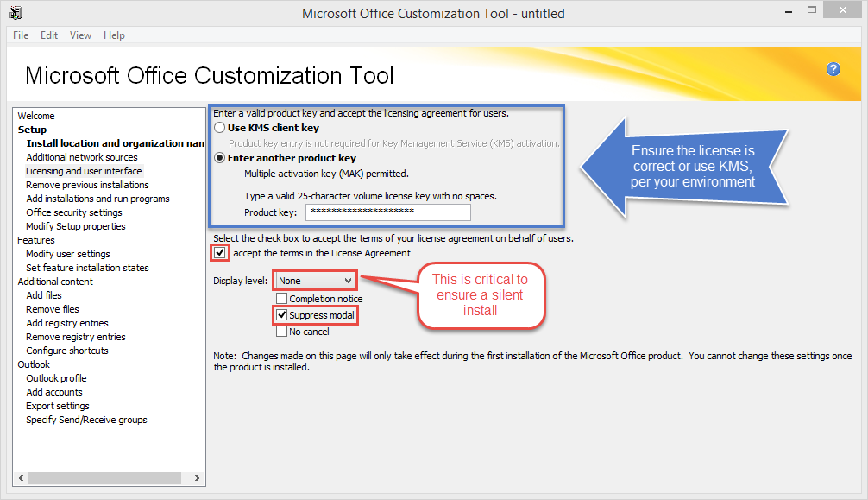
Task: Open Export settings page
Action: [58, 407]
